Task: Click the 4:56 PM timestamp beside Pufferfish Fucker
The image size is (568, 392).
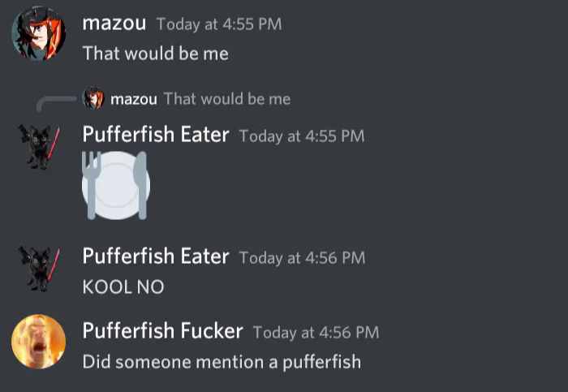Action: tap(316, 332)
